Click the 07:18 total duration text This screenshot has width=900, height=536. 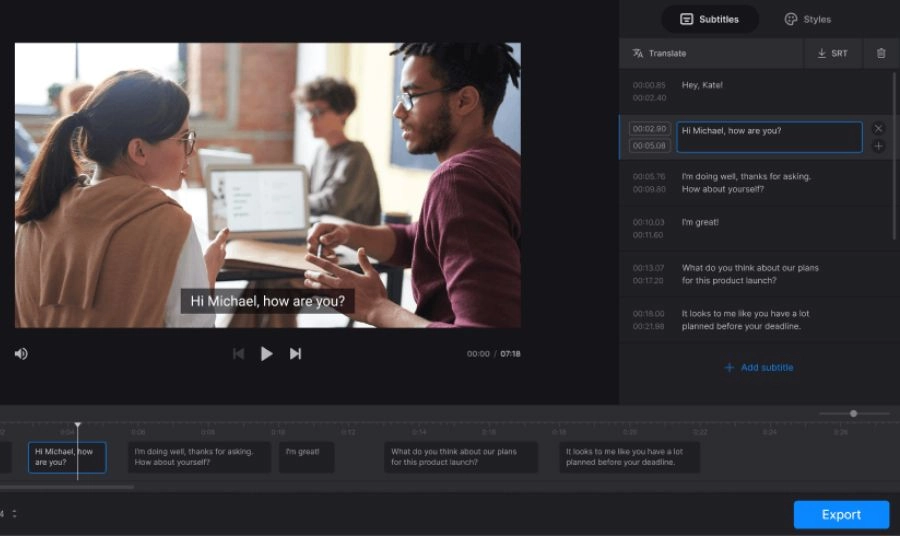(510, 354)
